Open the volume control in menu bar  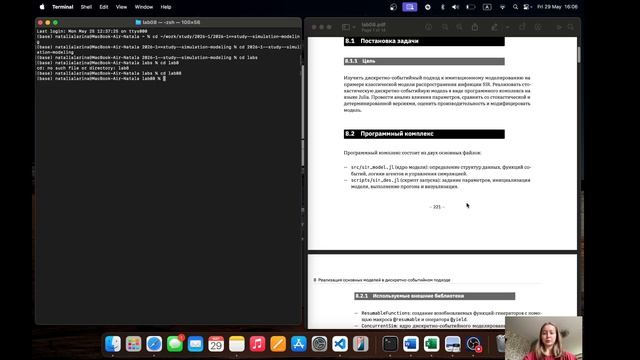pos(456,7)
